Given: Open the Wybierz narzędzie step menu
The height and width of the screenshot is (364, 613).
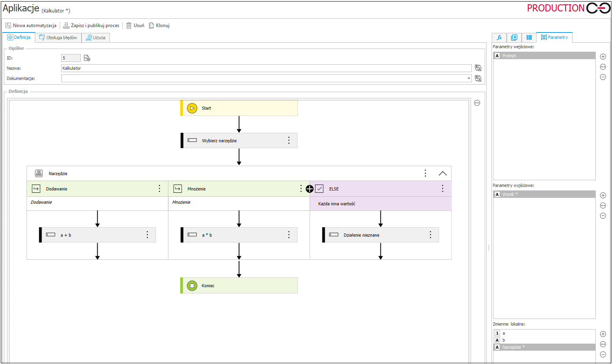Looking at the screenshot, I should tap(289, 140).
